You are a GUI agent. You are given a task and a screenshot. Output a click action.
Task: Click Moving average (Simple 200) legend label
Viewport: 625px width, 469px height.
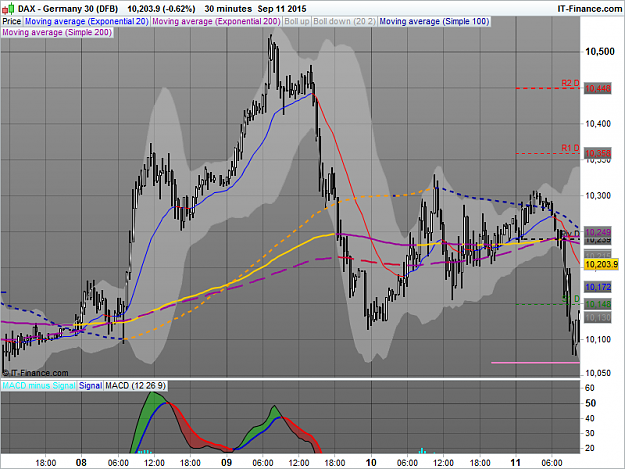(57, 32)
